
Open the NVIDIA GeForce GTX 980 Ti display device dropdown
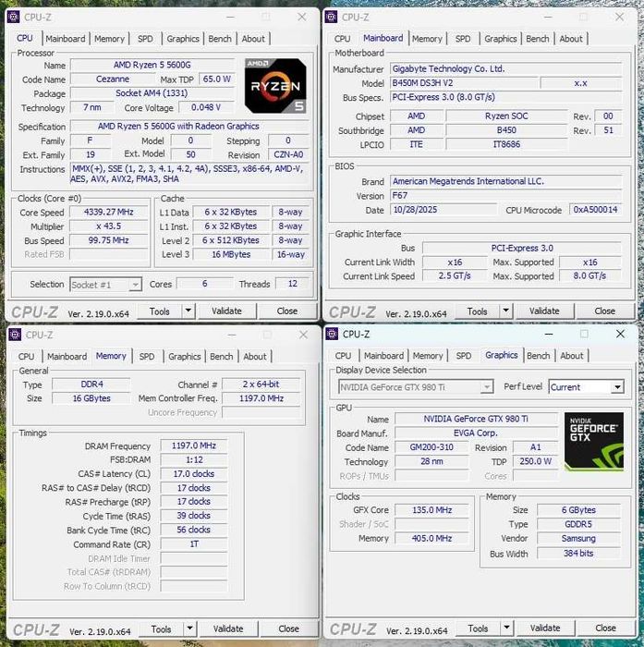[416, 387]
